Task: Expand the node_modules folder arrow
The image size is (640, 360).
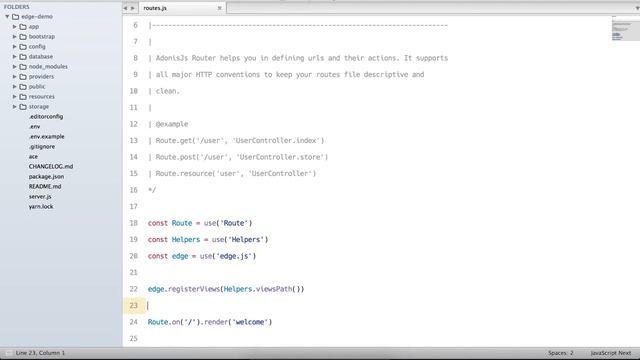Action: coord(15,67)
